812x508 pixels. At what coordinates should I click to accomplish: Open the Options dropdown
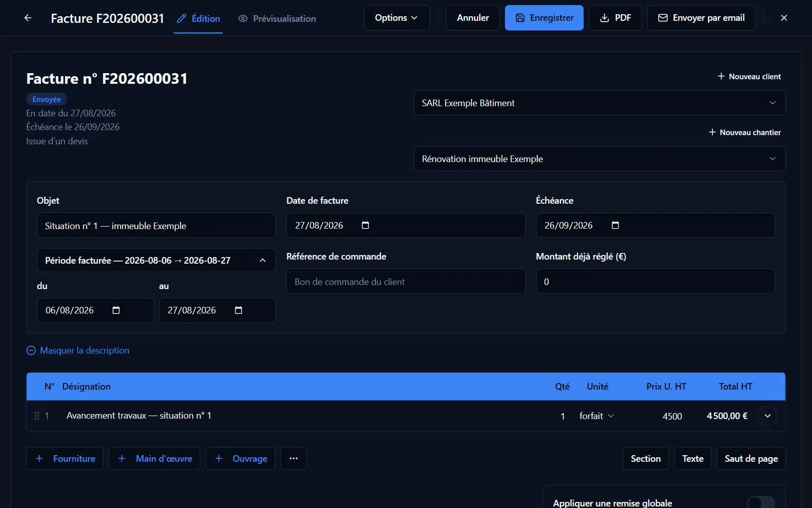click(397, 18)
